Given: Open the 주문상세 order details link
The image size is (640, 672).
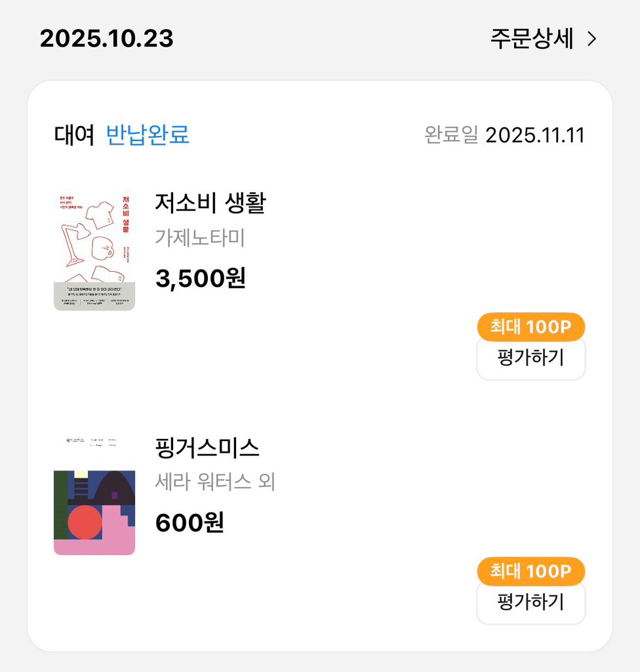Looking at the screenshot, I should point(532,39).
